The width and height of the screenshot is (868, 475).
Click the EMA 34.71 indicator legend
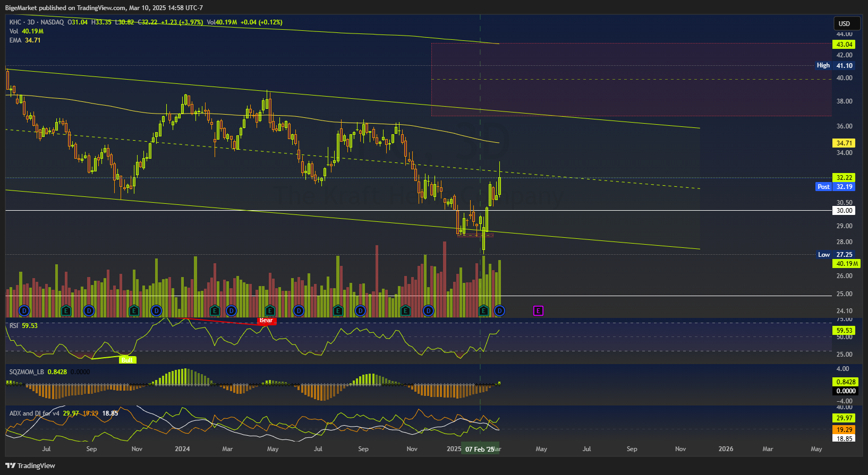coord(25,40)
